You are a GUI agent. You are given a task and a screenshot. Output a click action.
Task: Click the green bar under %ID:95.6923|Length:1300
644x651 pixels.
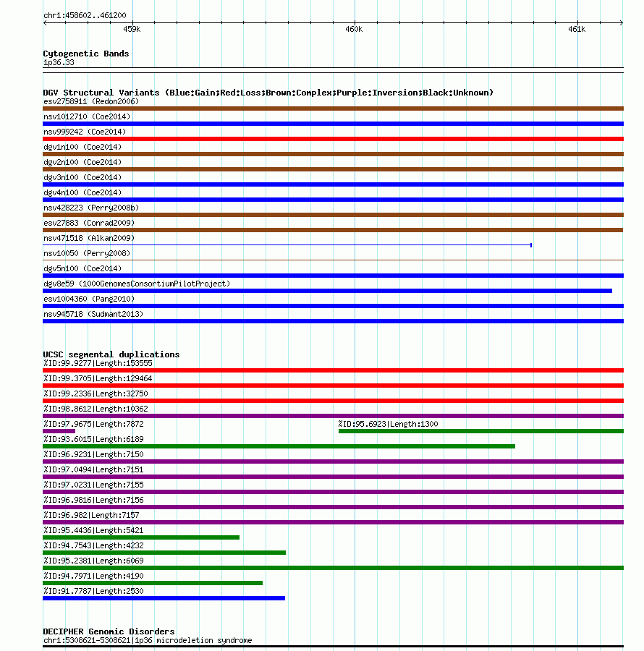click(x=480, y=431)
